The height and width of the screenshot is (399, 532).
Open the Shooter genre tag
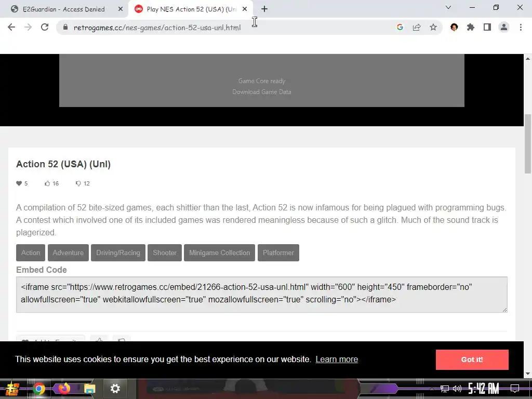pos(165,253)
